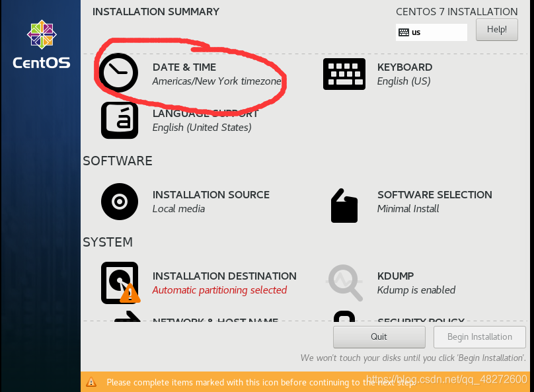
Task: Click the INSTALLATION SOURCE label
Action: (211, 194)
